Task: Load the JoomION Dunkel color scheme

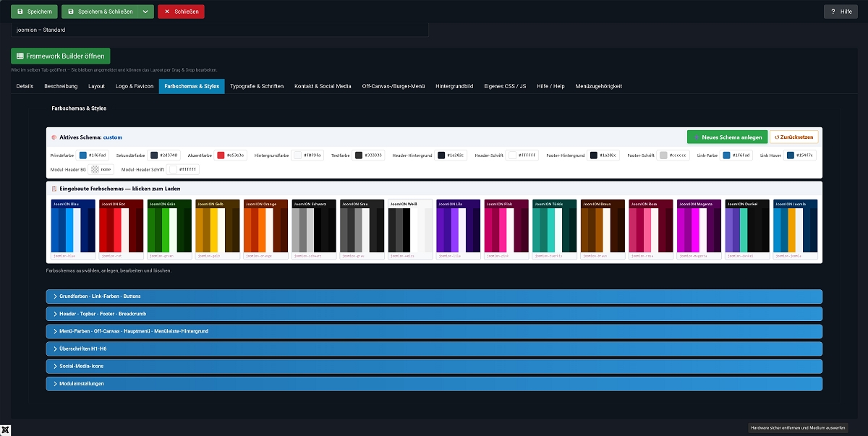Action: 747,229
